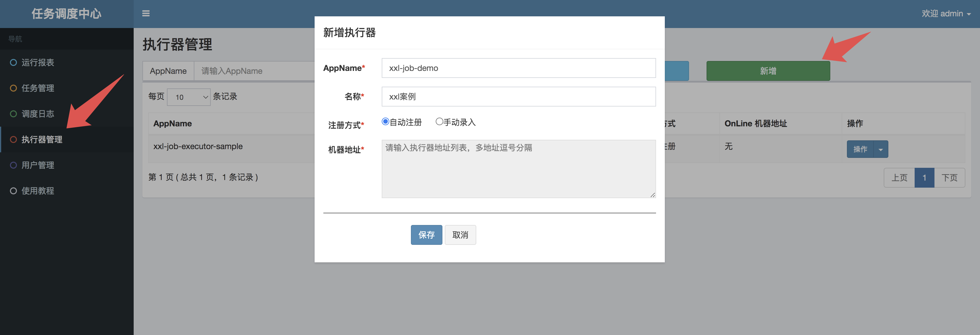Go to 用户管理 in the sidebar

38,165
